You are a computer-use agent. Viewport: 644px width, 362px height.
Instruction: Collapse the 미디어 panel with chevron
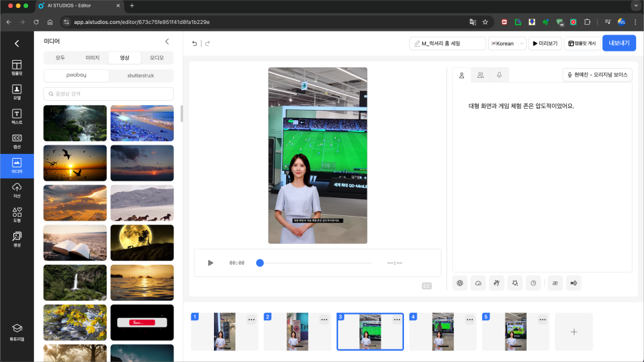click(x=167, y=41)
